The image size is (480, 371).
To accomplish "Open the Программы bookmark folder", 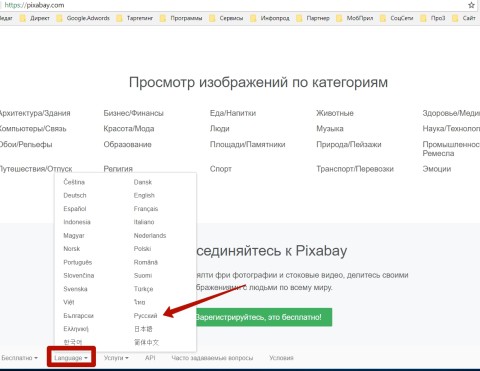I will click(x=181, y=18).
